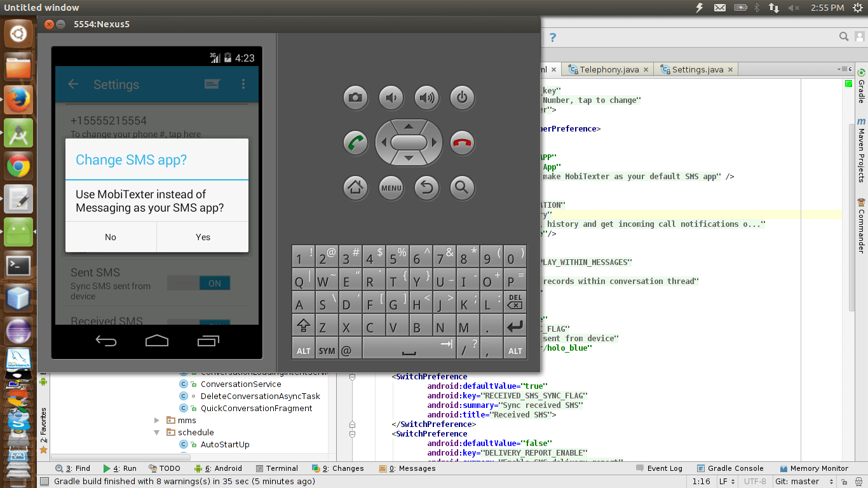Screen dimensions: 868x488
Task: Expand the mms package folder
Action: 156,420
